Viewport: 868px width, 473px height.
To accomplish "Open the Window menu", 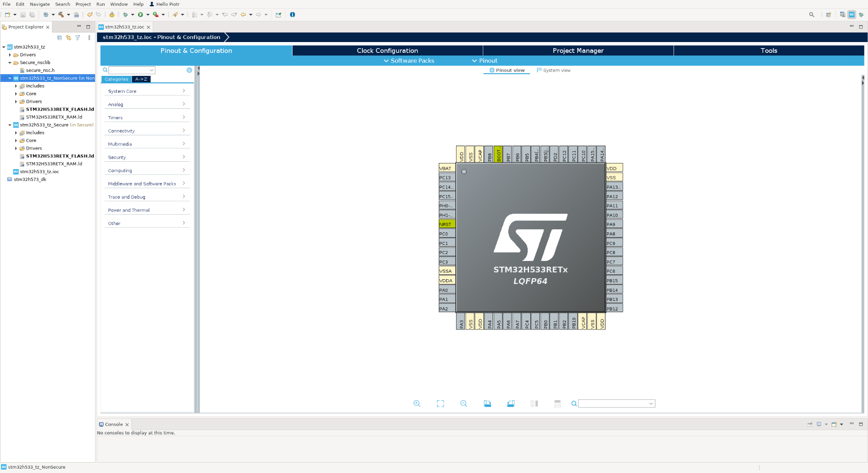I will coord(118,4).
